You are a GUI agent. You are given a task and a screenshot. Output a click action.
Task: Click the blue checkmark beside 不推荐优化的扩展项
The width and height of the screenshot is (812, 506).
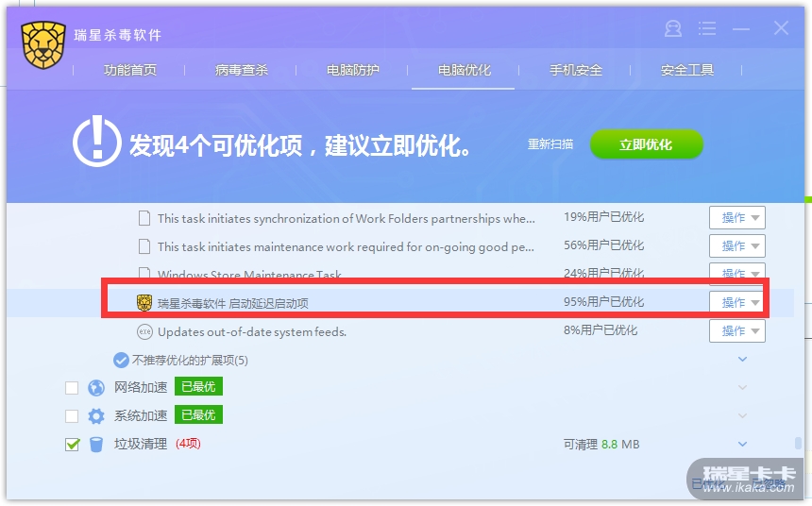(x=121, y=360)
